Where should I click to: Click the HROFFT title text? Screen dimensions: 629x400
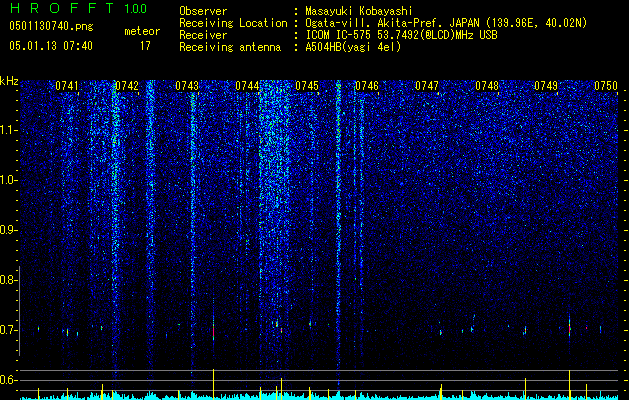tap(62, 8)
